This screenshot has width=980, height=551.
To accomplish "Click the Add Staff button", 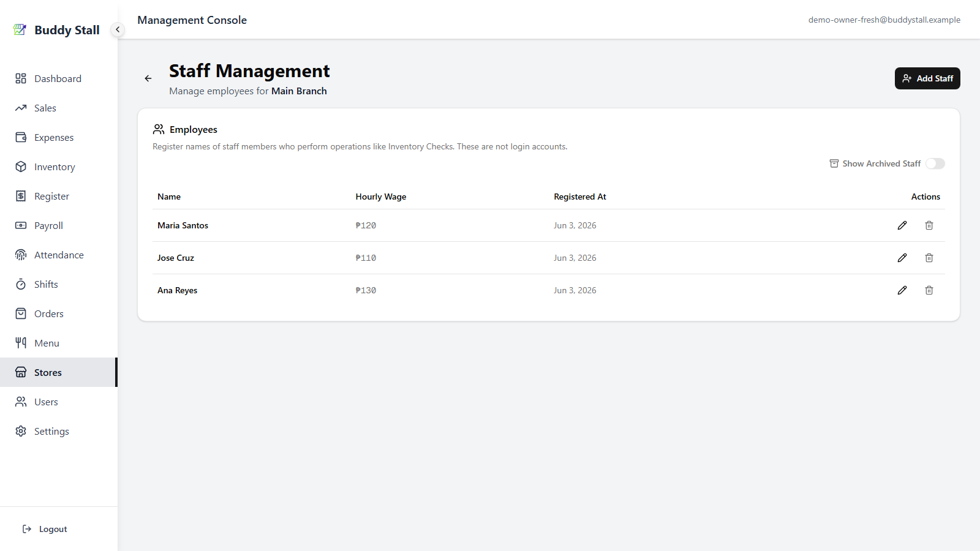I will (x=927, y=78).
